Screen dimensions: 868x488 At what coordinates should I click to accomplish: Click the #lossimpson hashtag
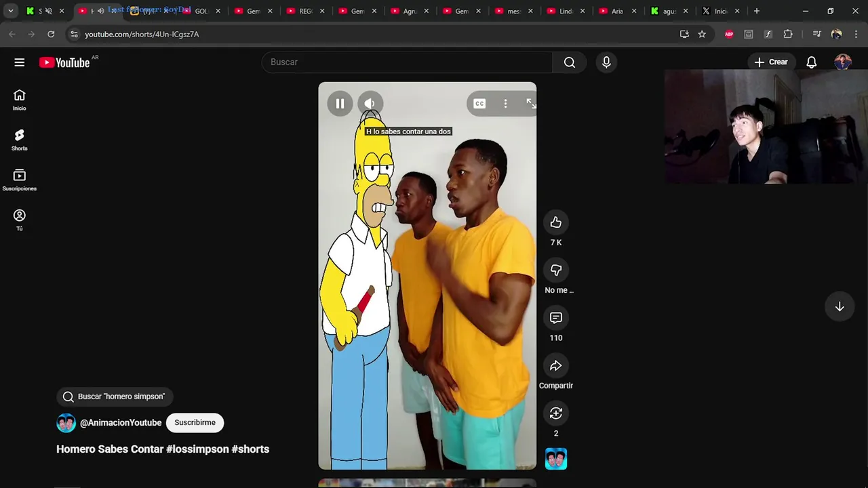tap(197, 449)
